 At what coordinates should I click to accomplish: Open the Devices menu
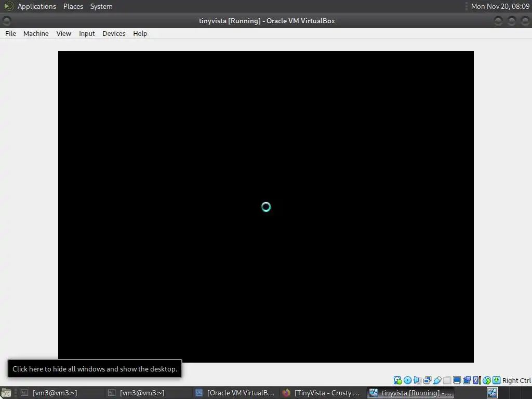114,34
